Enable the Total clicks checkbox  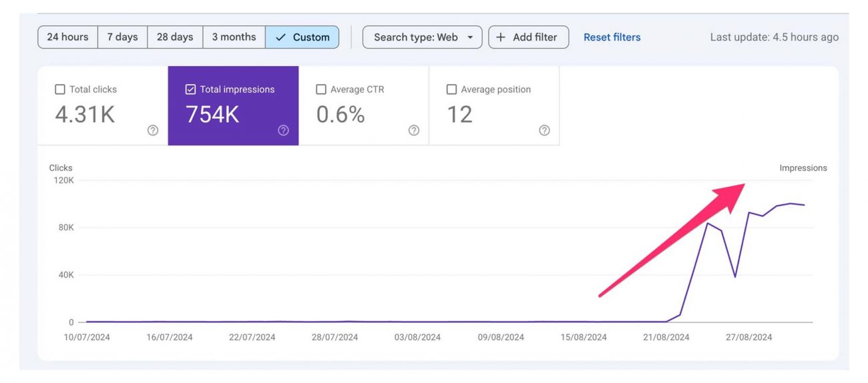(x=60, y=89)
